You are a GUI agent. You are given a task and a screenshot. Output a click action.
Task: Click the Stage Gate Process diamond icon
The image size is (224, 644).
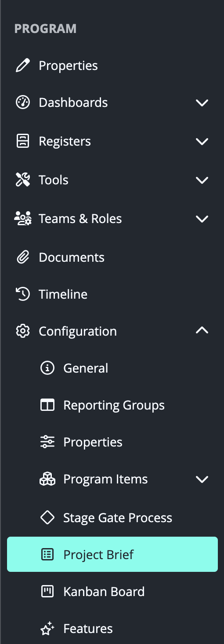[47, 518]
